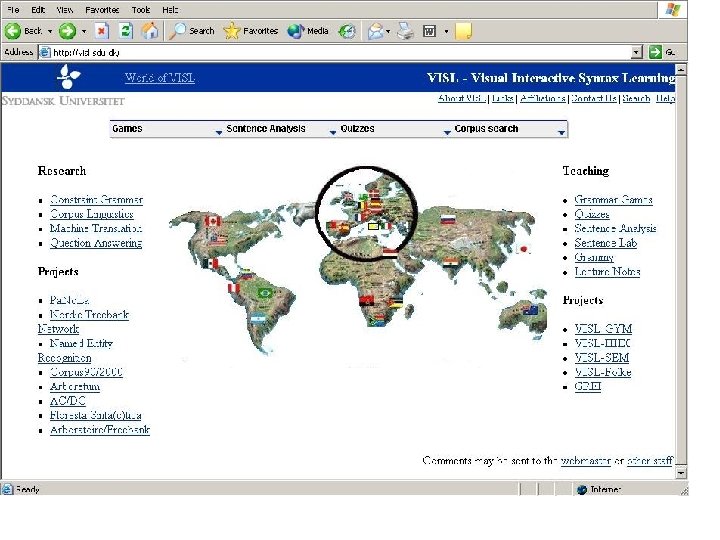Click the Affiliations link
The height and width of the screenshot is (540, 720).
(x=543, y=98)
